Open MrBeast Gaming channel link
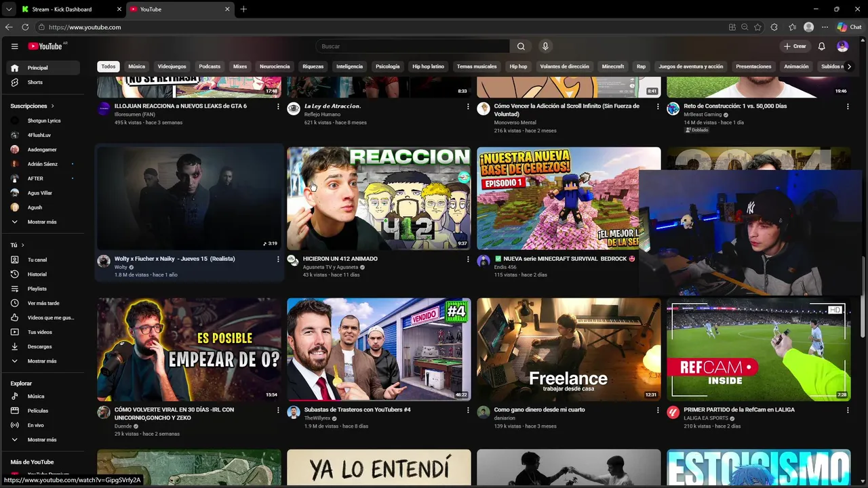This screenshot has height=488, width=868. (x=703, y=115)
